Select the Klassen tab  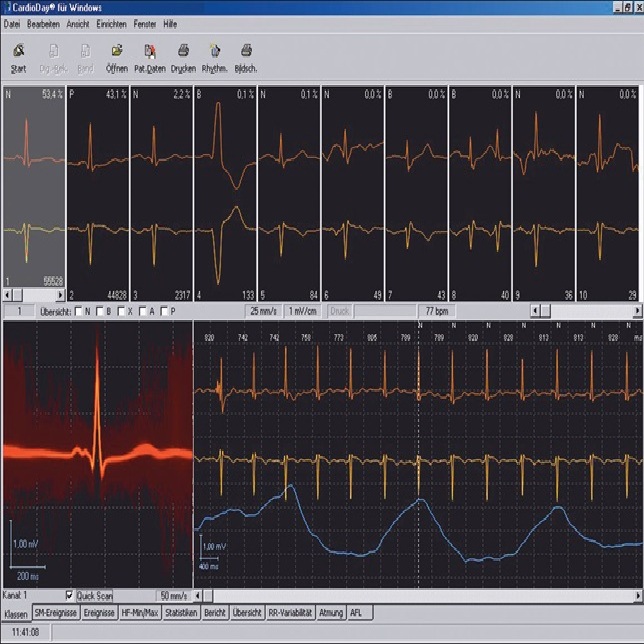16,614
